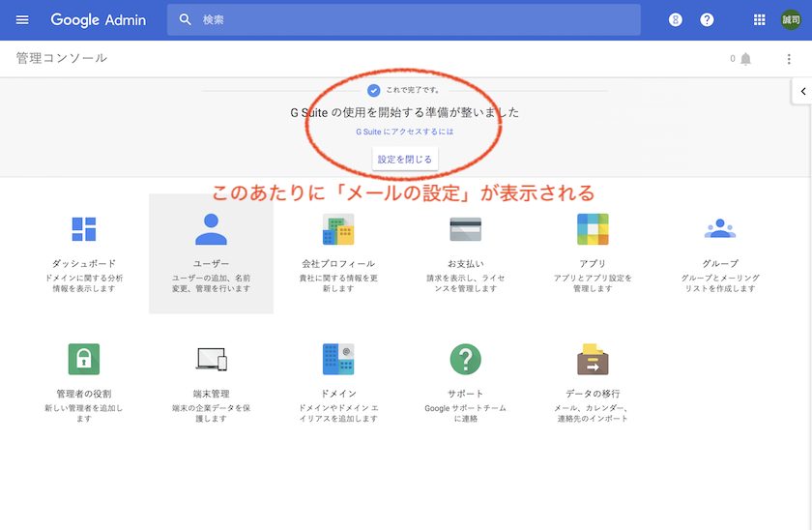The width and height of the screenshot is (812, 530).
Task: Open the データの移行 migration icon
Action: (593, 359)
